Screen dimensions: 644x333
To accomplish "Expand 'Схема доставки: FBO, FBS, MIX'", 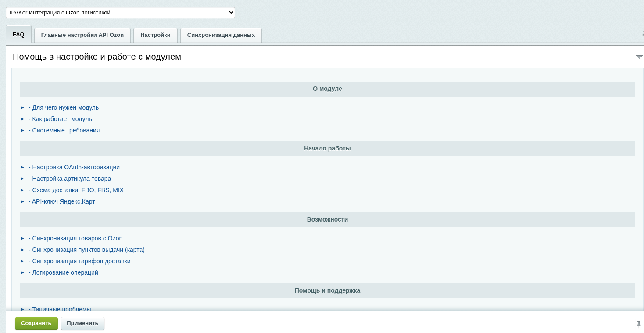I will pyautogui.click(x=76, y=190).
